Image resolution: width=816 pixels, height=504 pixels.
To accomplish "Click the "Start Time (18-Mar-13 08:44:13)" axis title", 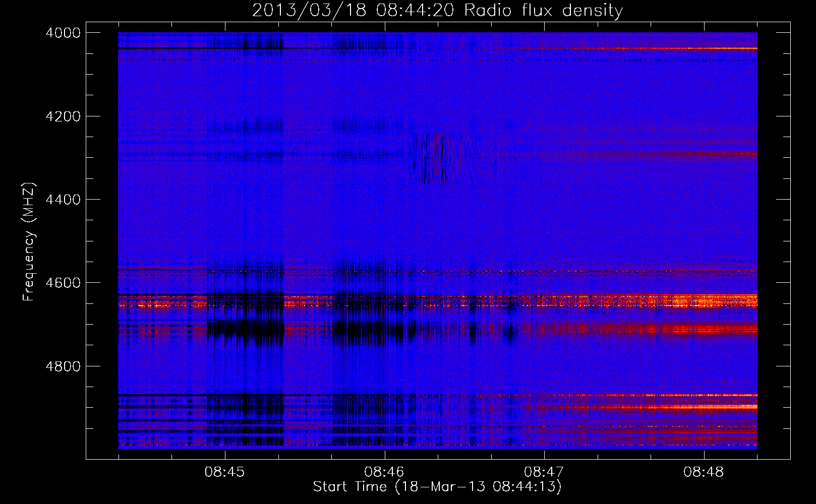I will 437,487.
